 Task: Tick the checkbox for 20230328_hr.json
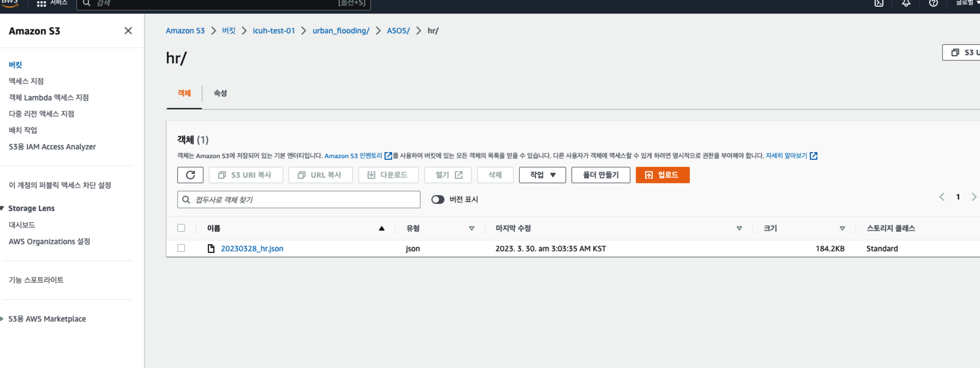(181, 248)
